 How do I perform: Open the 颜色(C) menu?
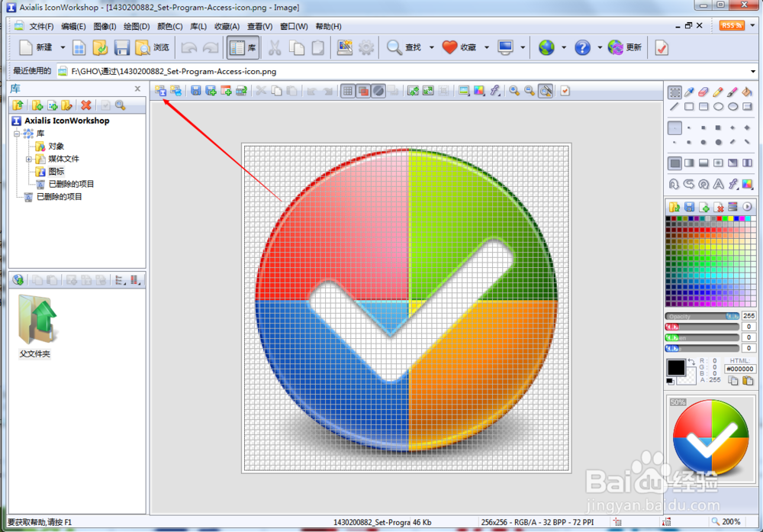(x=170, y=26)
